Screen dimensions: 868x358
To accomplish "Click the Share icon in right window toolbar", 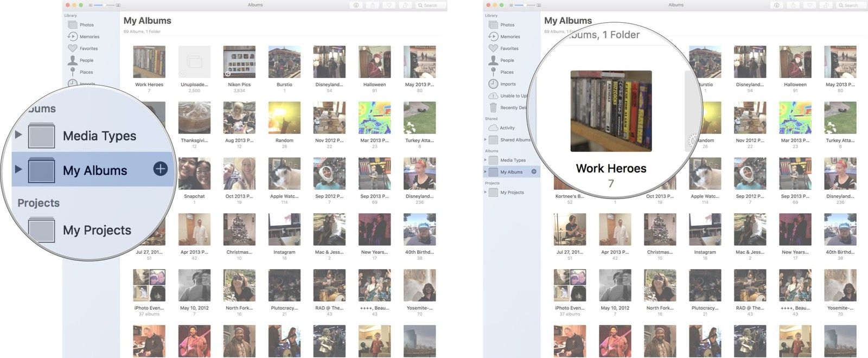I will [x=793, y=5].
